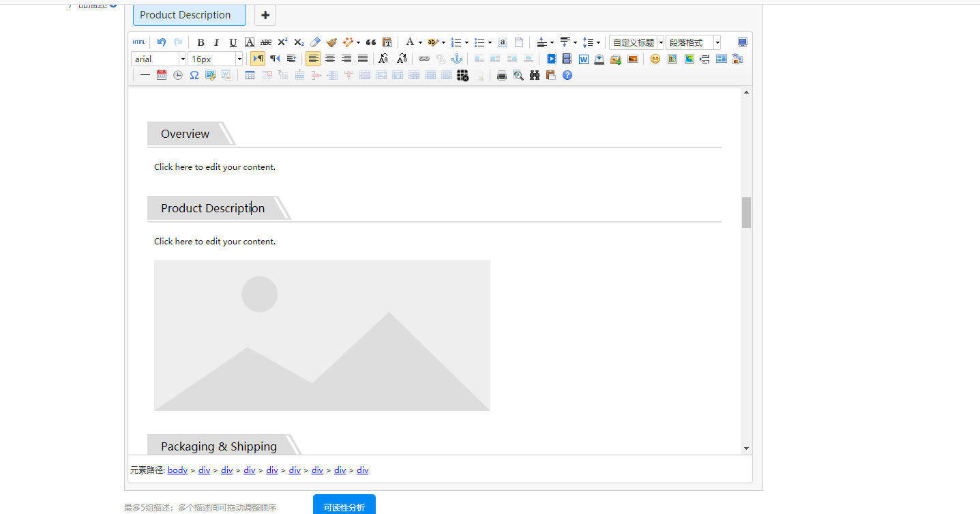Select the Product Description tab
This screenshot has width=980, height=514.
pos(189,15)
